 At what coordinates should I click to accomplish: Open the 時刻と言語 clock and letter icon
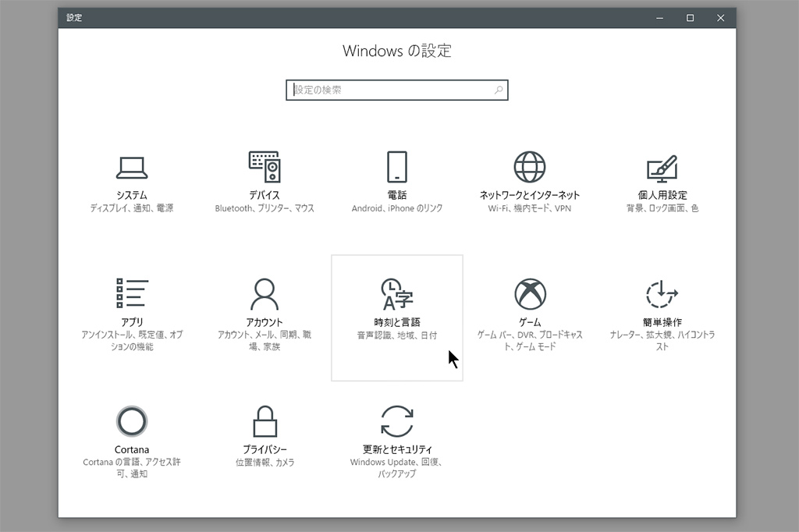tap(397, 294)
